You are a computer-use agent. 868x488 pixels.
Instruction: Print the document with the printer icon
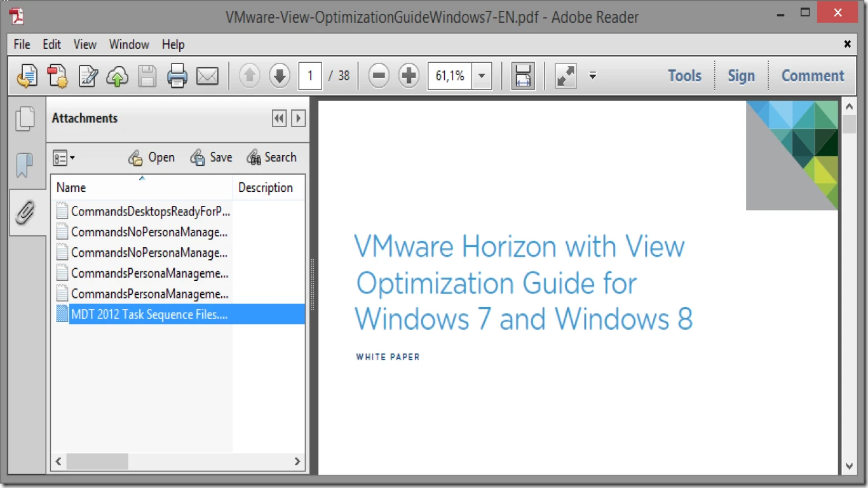click(177, 76)
